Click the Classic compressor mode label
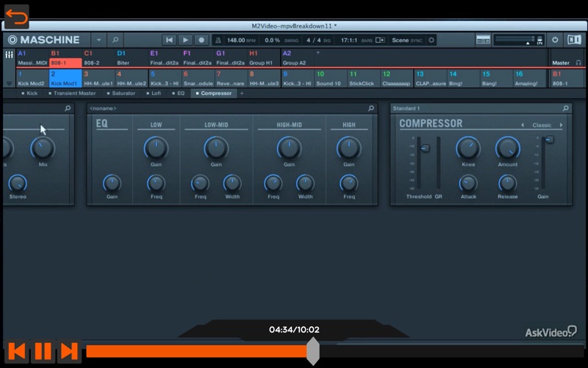The width and height of the screenshot is (588, 368). (x=542, y=125)
